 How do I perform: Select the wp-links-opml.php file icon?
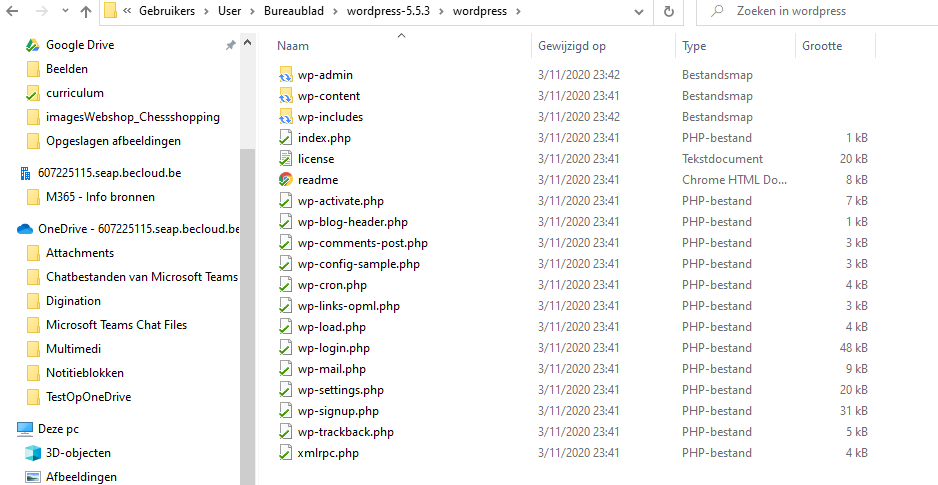285,306
